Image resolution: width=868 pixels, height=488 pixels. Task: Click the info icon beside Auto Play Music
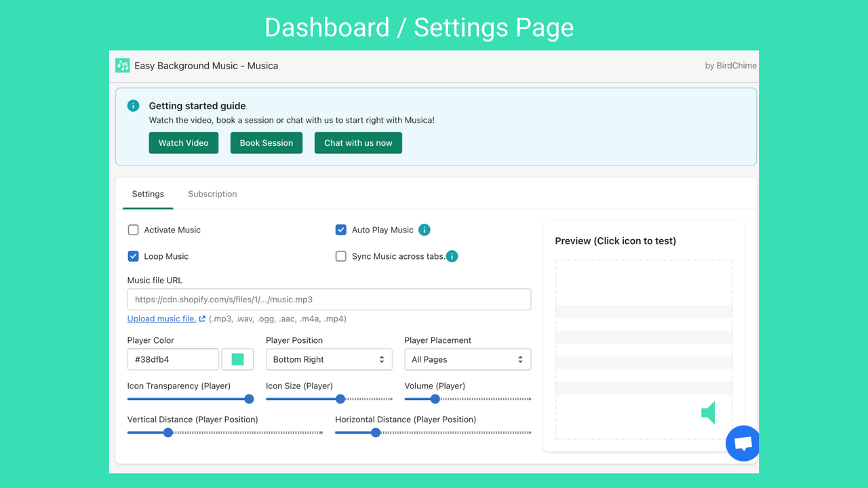tap(424, 230)
